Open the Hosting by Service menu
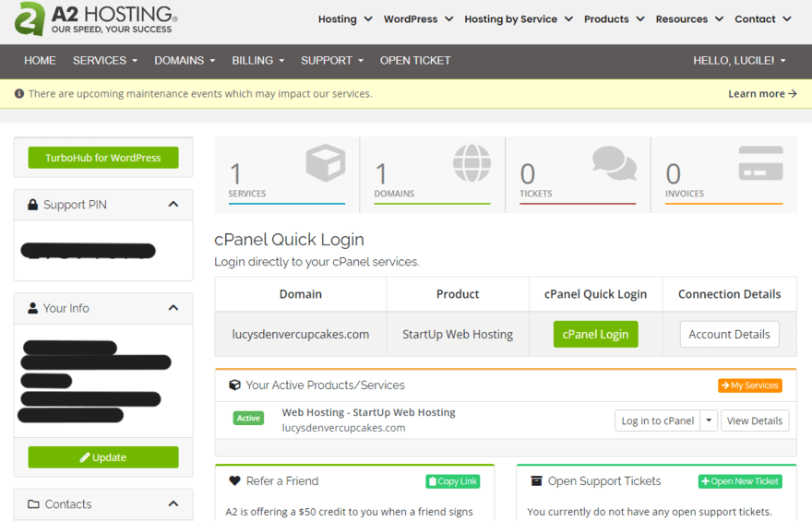The image size is (812, 521). tap(519, 19)
